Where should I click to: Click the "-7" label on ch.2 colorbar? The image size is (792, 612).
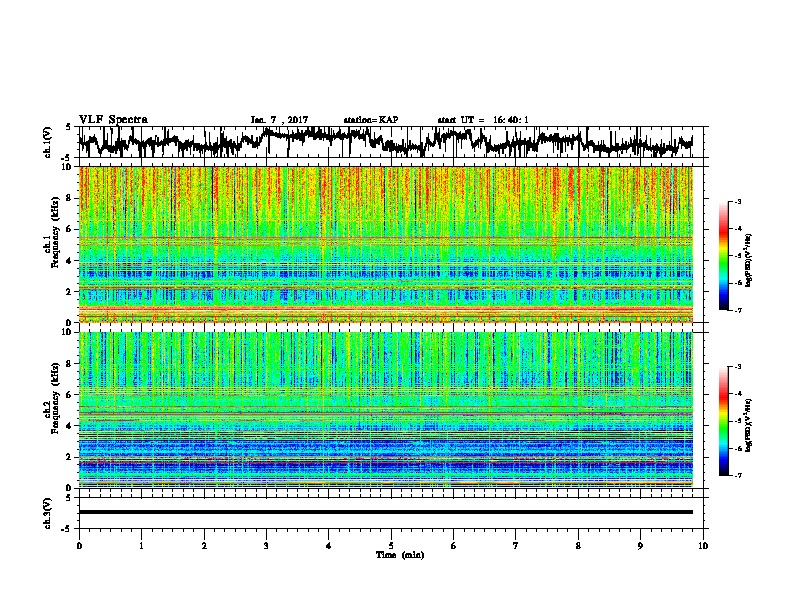(737, 475)
